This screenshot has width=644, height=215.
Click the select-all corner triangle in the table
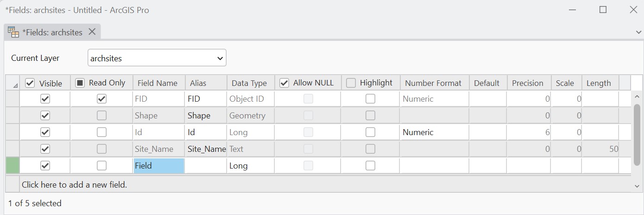coord(15,85)
